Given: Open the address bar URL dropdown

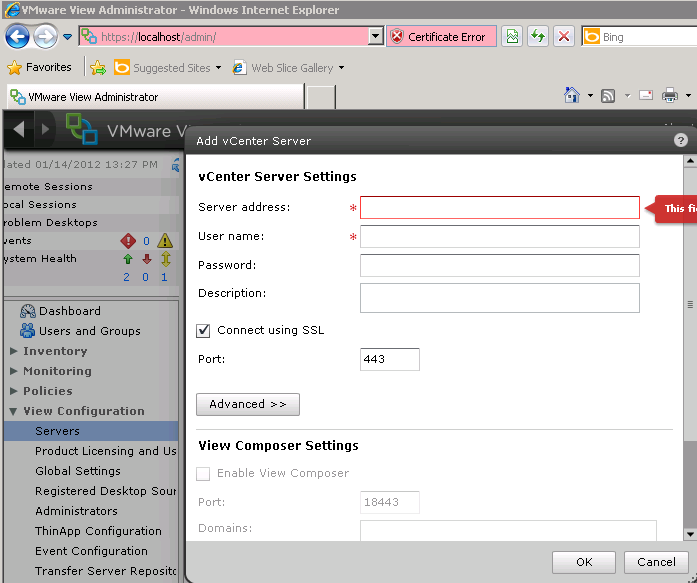Looking at the screenshot, I should coord(376,36).
